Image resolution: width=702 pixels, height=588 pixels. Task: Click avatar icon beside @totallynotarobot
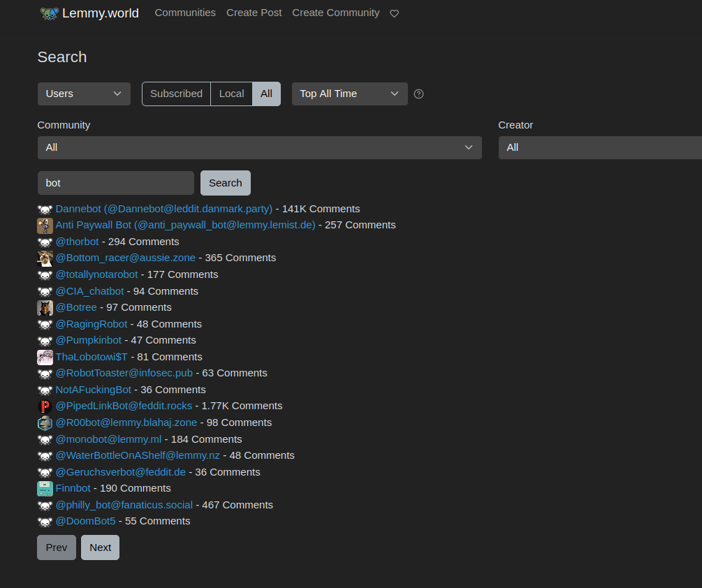coord(45,275)
